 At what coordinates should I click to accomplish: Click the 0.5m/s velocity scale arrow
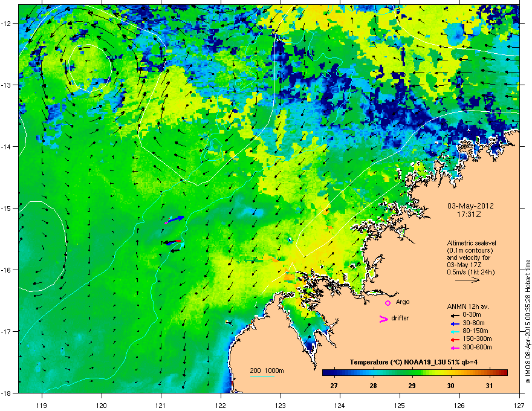click(467, 280)
